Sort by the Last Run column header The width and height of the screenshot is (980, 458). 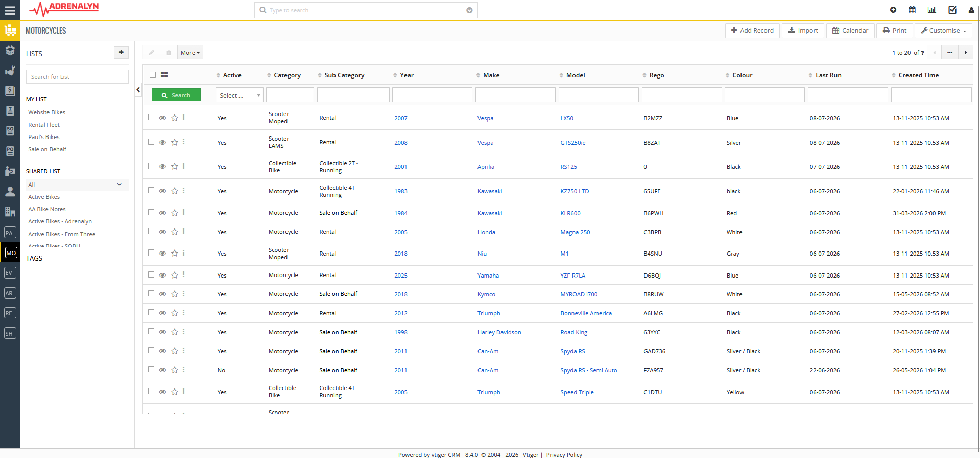pos(828,75)
